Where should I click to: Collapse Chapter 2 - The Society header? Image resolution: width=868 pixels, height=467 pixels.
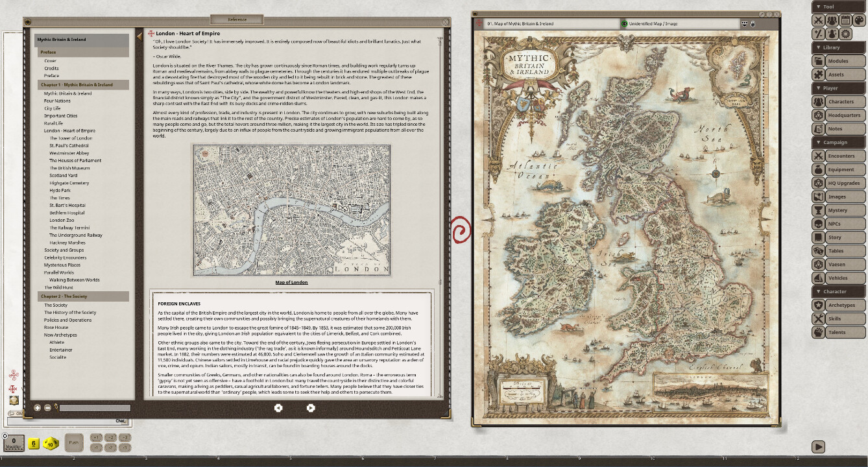click(82, 296)
